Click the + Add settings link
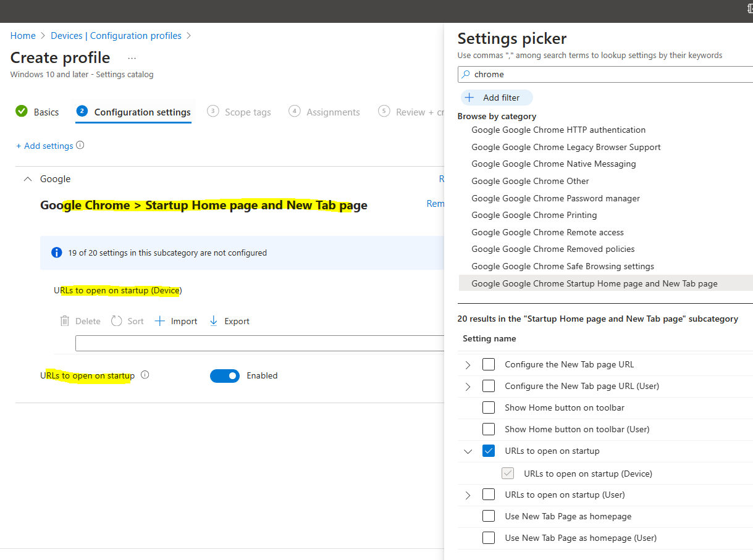The width and height of the screenshot is (753, 560). pyautogui.click(x=44, y=146)
